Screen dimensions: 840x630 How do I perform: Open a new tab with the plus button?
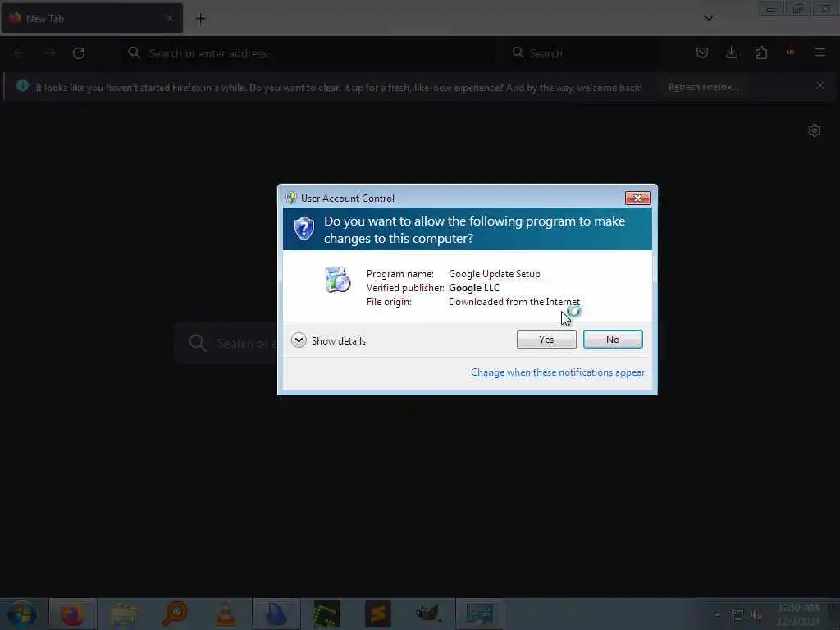(200, 19)
